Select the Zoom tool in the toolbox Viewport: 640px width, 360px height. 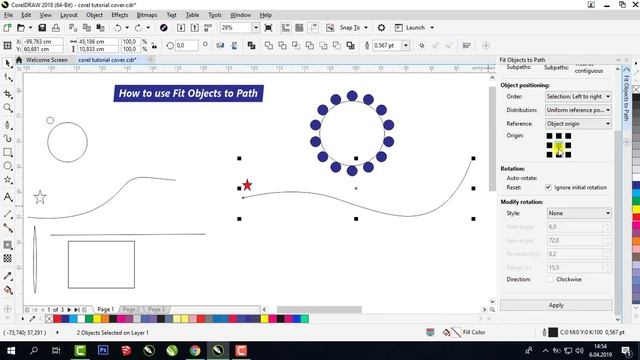point(7,108)
